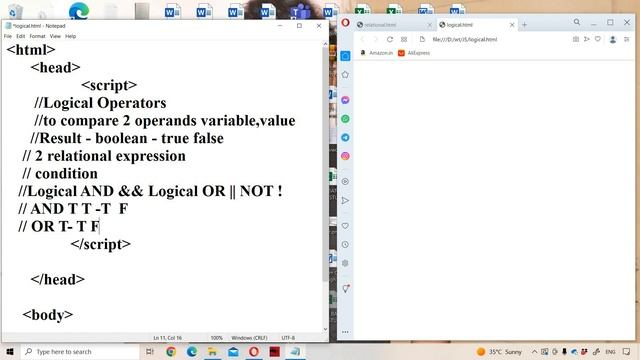
Task: Click 'Ln 11, Col 16' in status bar
Action: point(167,338)
